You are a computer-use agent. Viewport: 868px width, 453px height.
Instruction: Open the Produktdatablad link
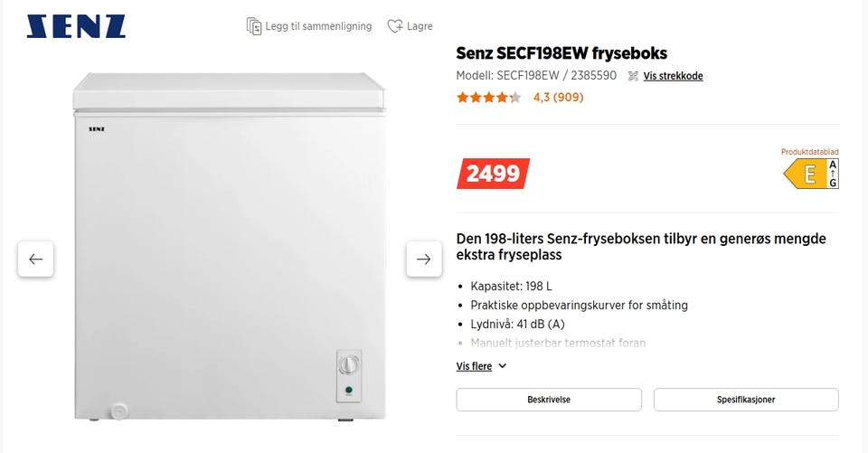tap(809, 152)
